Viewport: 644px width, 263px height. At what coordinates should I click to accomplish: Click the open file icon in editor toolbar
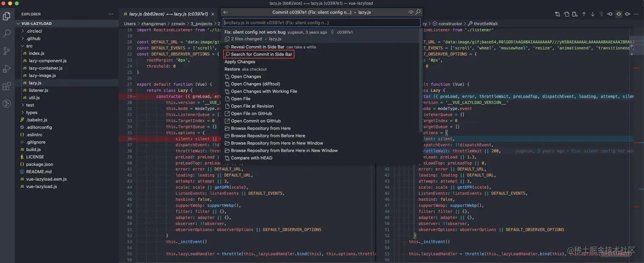pos(566,14)
